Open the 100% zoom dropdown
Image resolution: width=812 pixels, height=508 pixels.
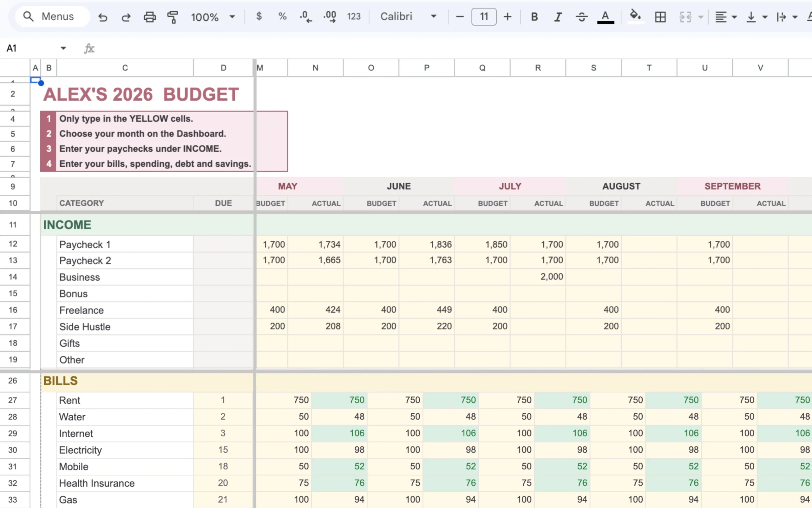click(213, 17)
